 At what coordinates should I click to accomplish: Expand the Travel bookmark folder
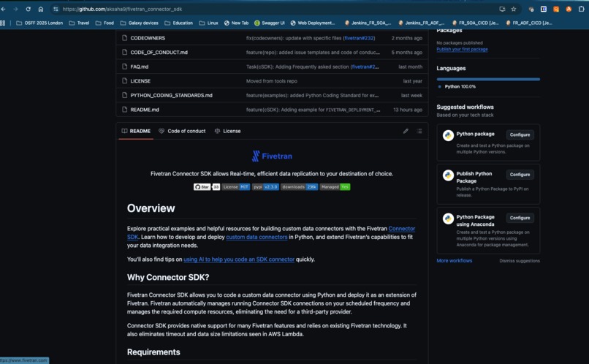79,23
